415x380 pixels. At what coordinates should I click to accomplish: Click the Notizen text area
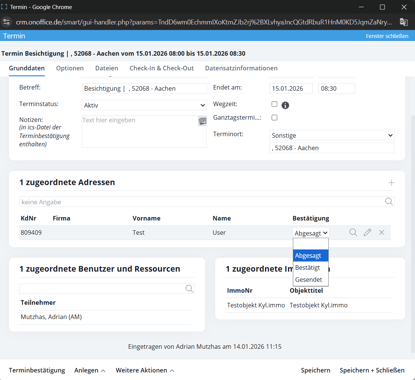[x=144, y=131]
